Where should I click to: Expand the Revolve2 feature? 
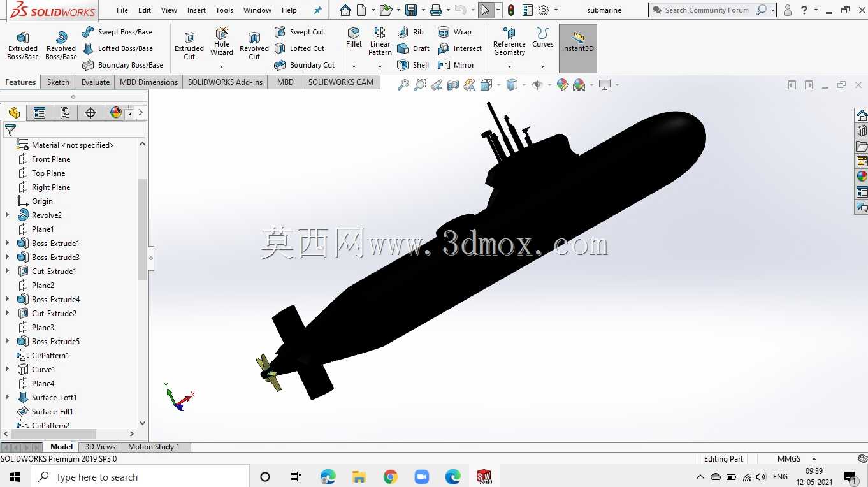tap(8, 215)
